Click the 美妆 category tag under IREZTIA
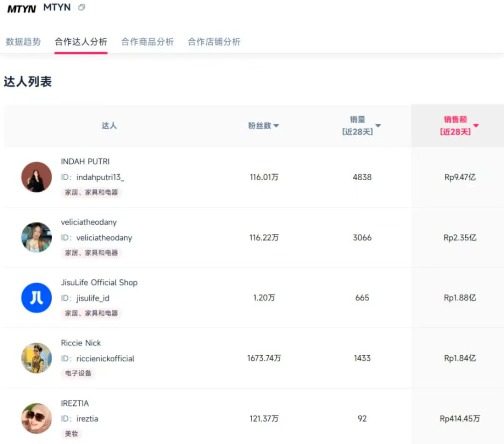This screenshot has width=504, height=444. coord(71,434)
